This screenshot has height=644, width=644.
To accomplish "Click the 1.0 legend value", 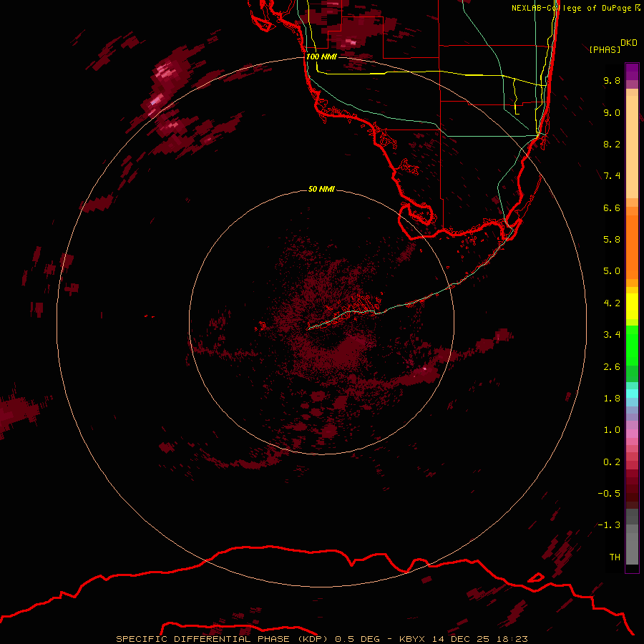I will click(x=612, y=430).
